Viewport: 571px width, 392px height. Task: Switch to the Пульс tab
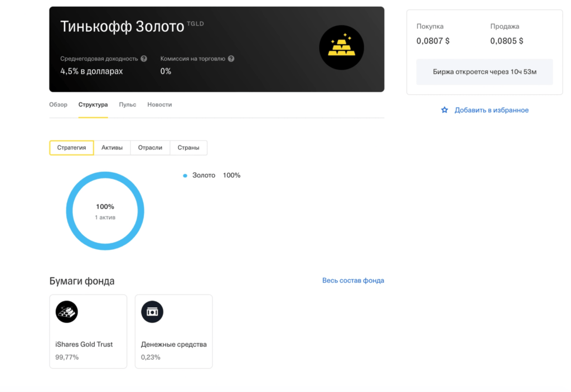(x=128, y=105)
